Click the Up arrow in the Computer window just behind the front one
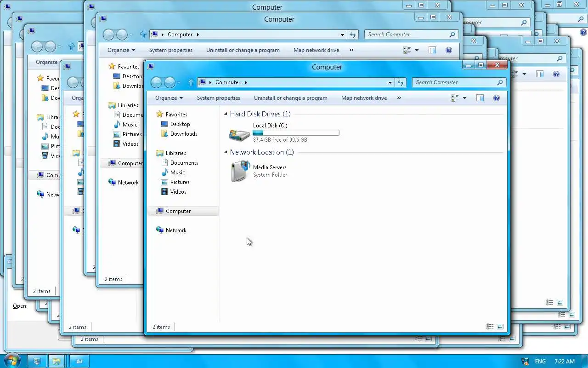 click(143, 35)
